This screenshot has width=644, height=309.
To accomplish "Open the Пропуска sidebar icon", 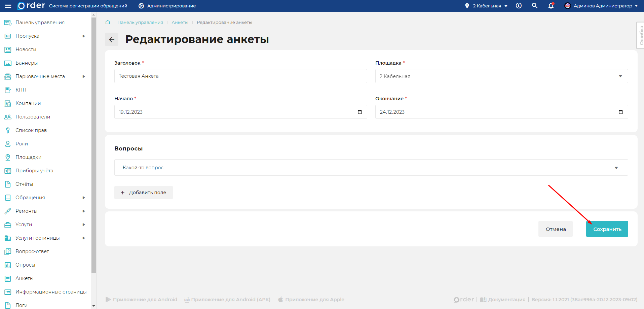I will coord(7,36).
